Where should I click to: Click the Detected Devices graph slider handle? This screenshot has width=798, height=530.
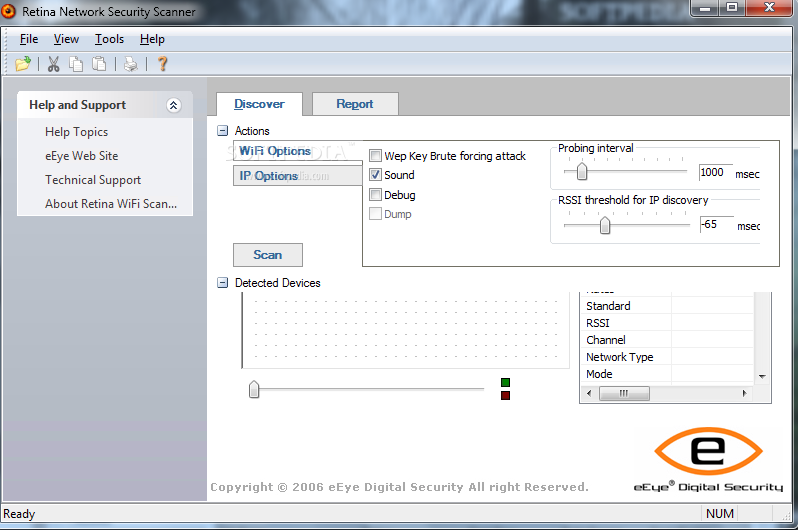point(254,389)
